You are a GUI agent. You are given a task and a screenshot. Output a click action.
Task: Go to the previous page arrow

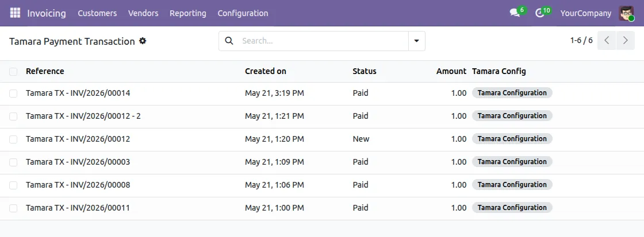click(607, 41)
